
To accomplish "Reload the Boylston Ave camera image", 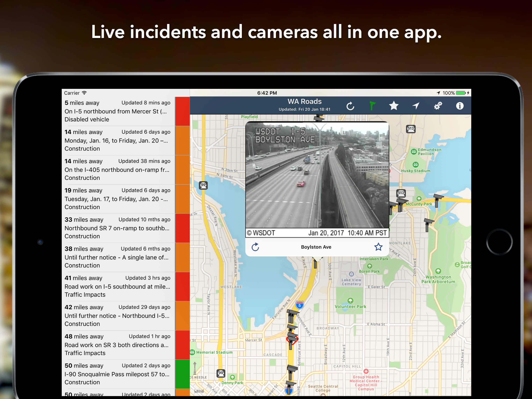I will point(255,247).
